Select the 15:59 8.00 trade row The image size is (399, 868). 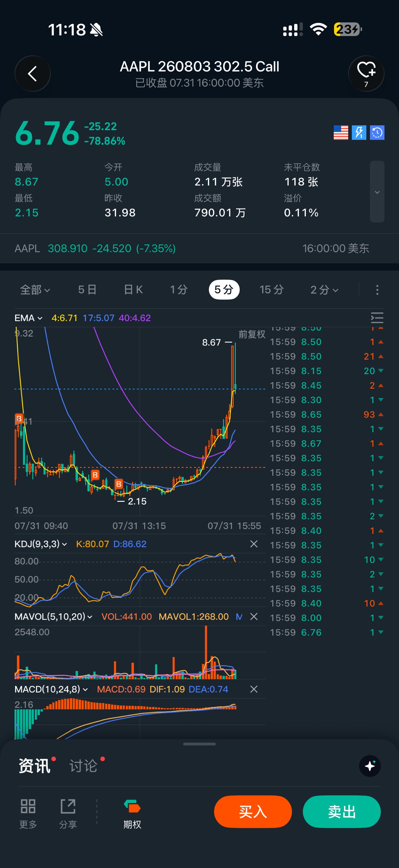pos(327,618)
